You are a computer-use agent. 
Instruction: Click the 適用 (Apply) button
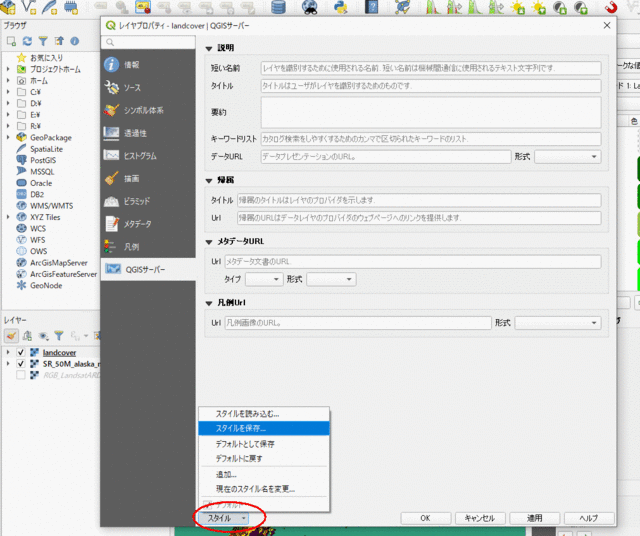(534, 518)
